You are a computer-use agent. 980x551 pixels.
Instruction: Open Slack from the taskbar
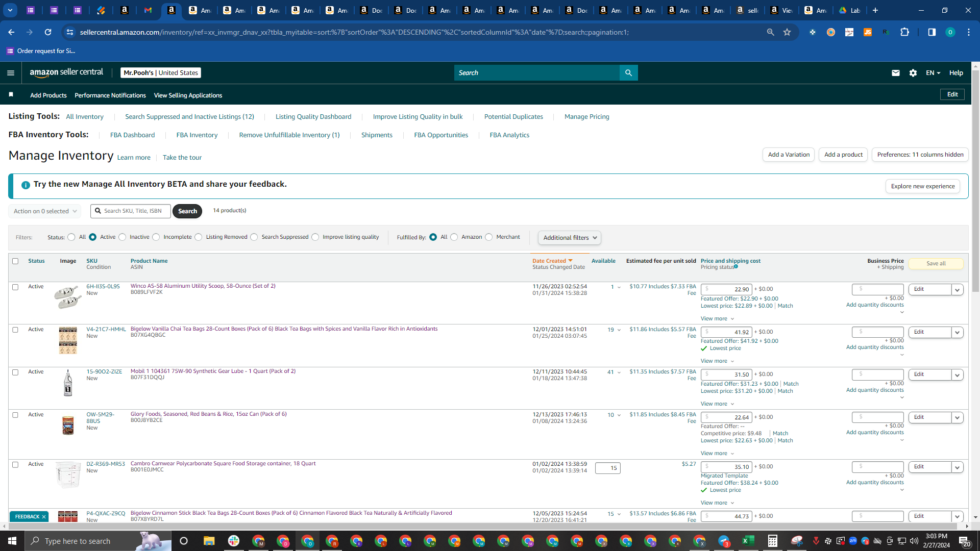tap(234, 541)
